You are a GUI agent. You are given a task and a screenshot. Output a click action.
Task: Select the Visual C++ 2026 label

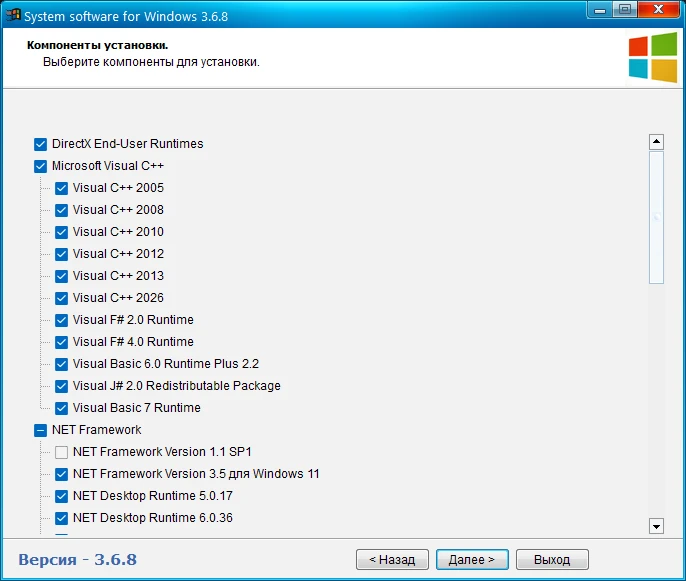118,298
